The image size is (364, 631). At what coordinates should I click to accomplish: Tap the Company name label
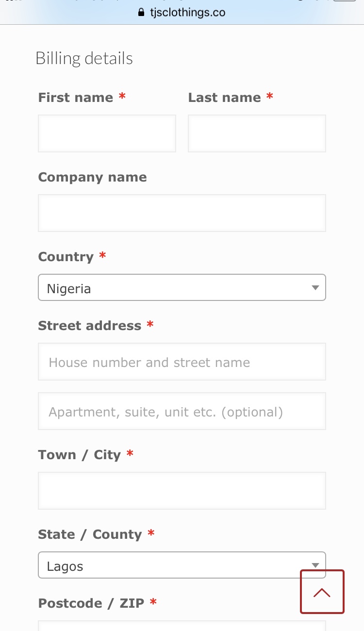(92, 178)
